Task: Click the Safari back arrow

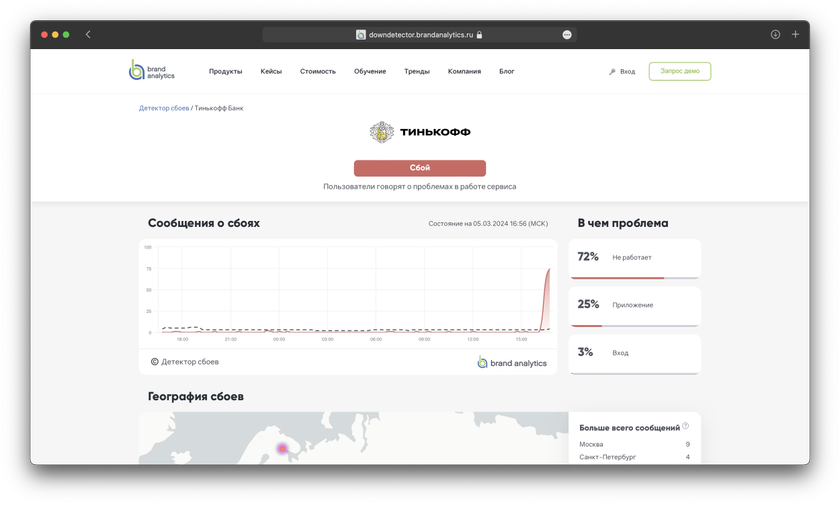Action: coord(88,34)
